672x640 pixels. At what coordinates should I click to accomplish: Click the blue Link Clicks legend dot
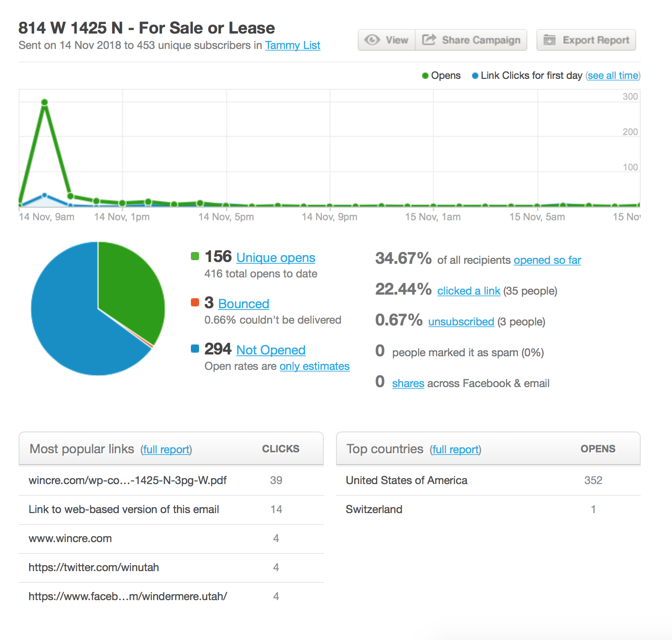coord(475,76)
